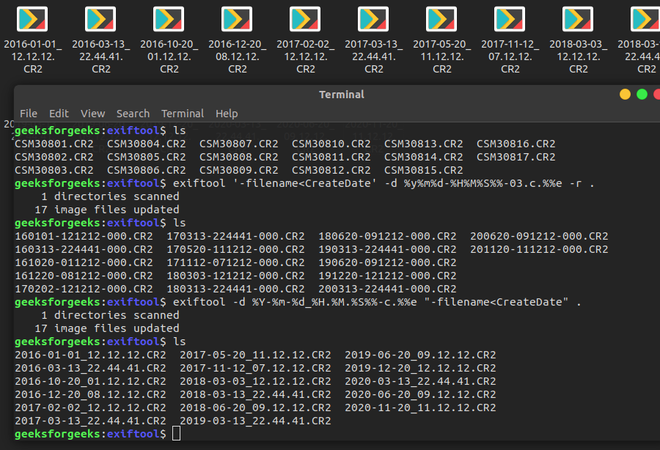The height and width of the screenshot is (450, 660).
Task: Open the Terminal menu in menu bar
Action: click(182, 114)
